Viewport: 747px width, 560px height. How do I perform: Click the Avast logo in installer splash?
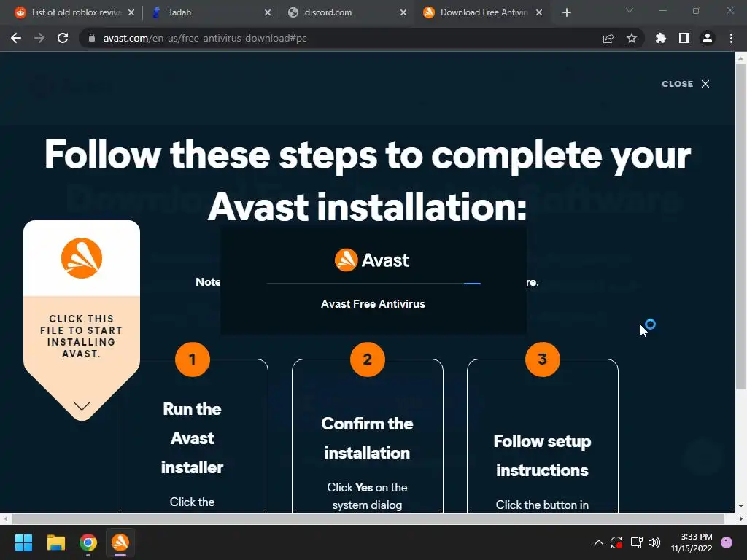tap(372, 260)
